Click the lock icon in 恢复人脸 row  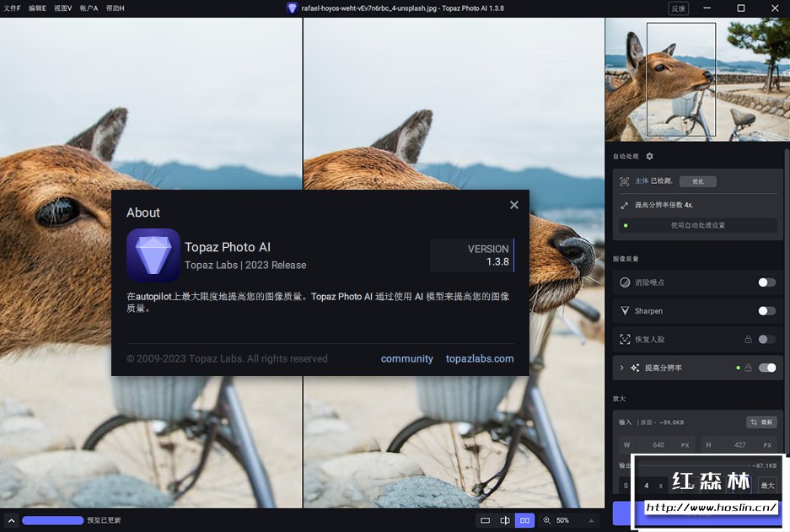(748, 340)
